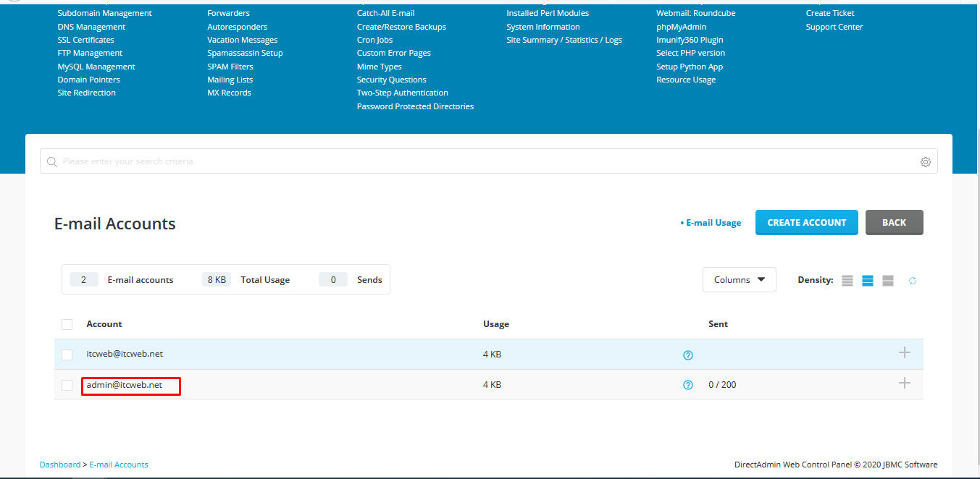The height and width of the screenshot is (479, 980).
Task: Click help icon for itcweb@itcweb.net row
Action: coord(688,355)
